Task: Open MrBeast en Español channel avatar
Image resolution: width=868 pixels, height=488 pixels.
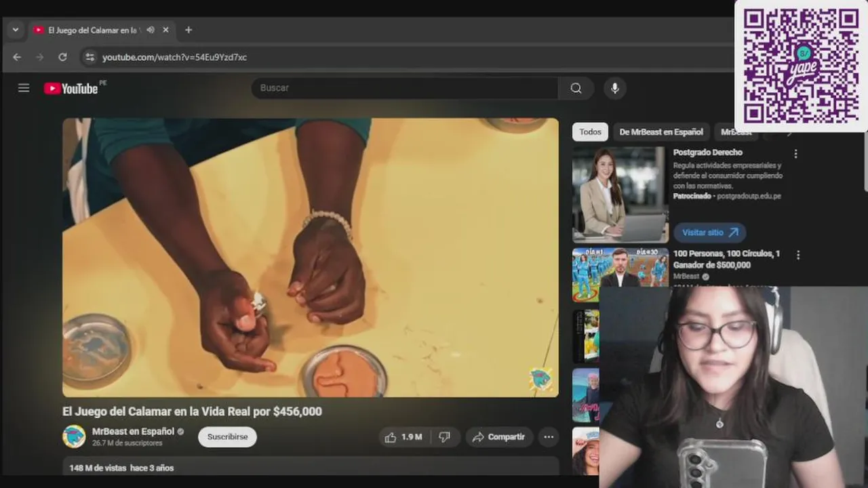Action: coord(74,436)
